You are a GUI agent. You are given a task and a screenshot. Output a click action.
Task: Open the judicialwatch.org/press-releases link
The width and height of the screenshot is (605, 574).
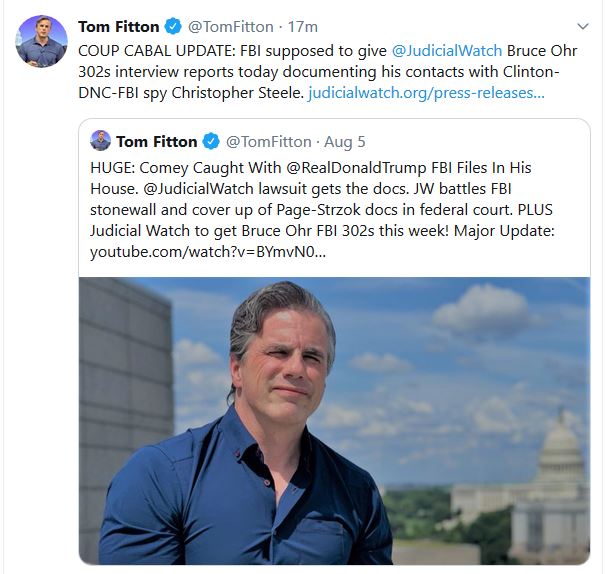[426, 93]
